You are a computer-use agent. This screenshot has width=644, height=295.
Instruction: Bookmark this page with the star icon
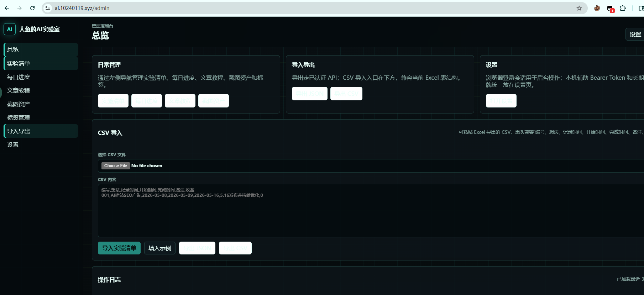coord(579,8)
